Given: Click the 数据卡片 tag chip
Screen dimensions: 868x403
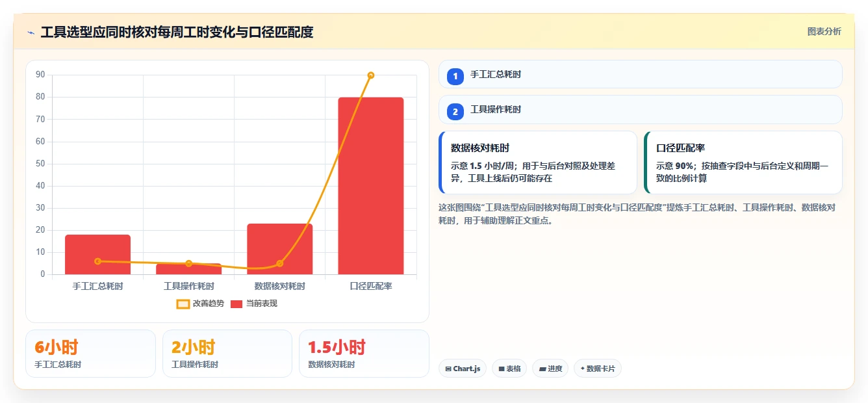Looking at the screenshot, I should (x=598, y=369).
